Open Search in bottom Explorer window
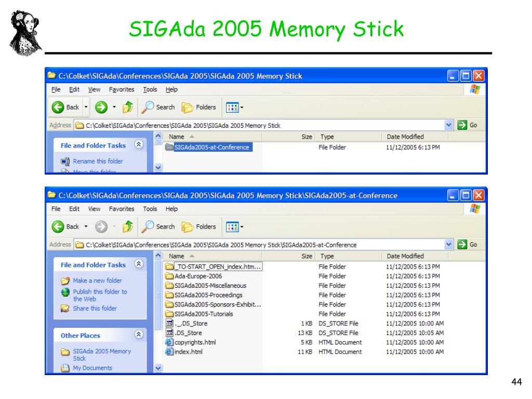 coord(158,227)
